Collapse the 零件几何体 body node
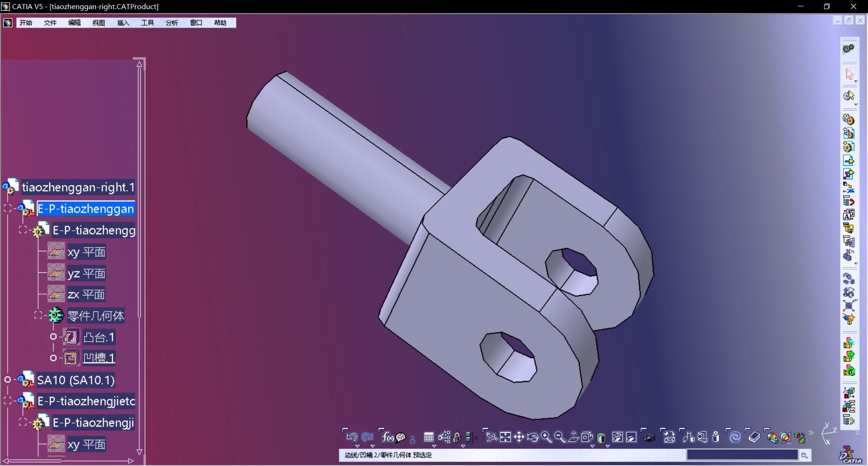This screenshot has height=466, width=868. [38, 315]
